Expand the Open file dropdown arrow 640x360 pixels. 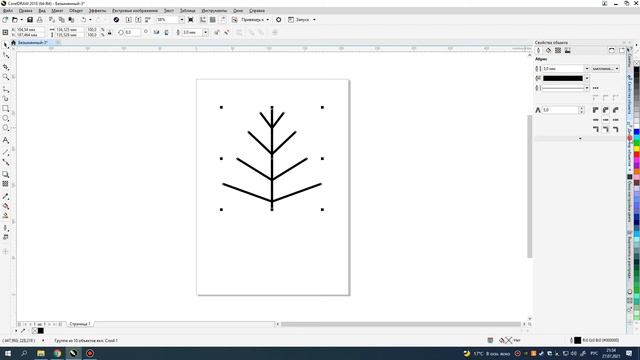click(21, 20)
